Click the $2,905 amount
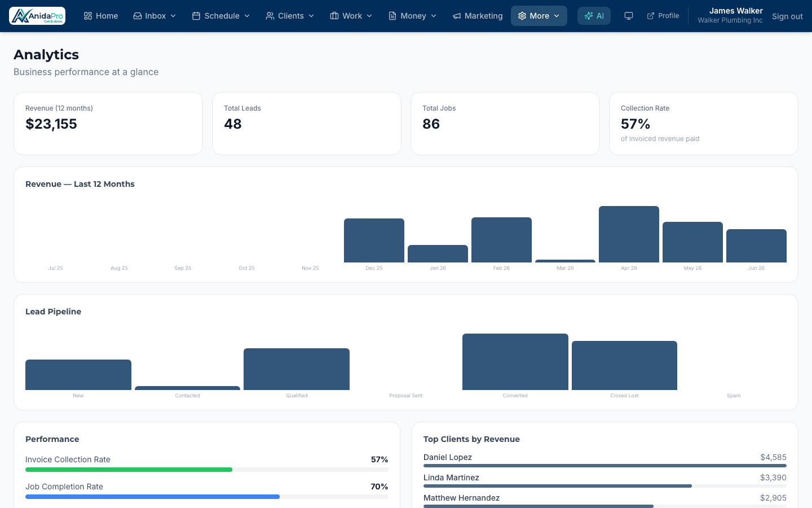812x508 pixels. pos(773,498)
